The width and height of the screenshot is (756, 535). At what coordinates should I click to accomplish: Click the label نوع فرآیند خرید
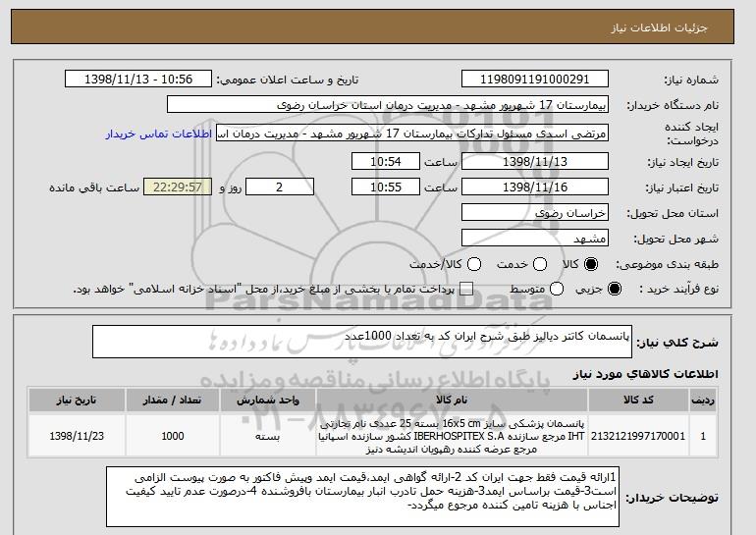tap(678, 290)
